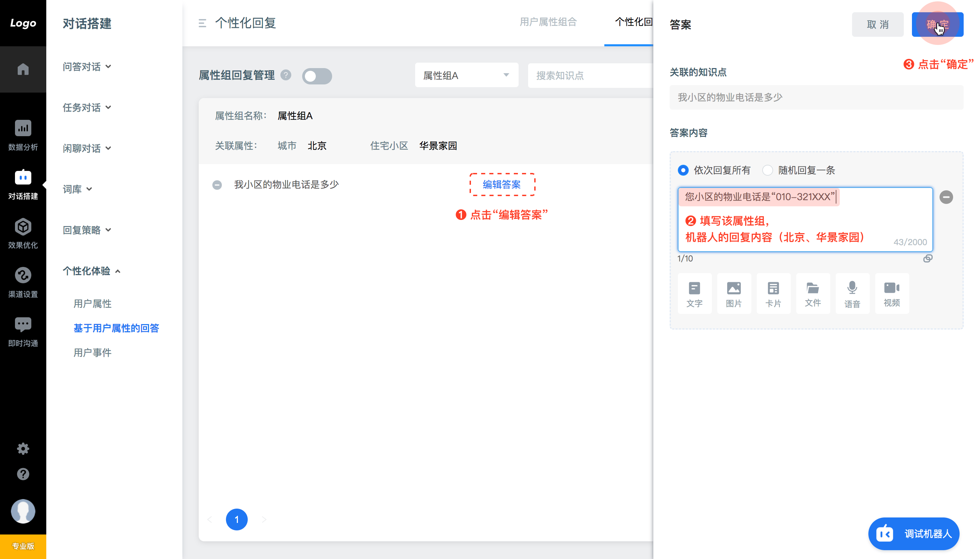
Task: Open the home icon in left sidebar
Action: coord(23,69)
